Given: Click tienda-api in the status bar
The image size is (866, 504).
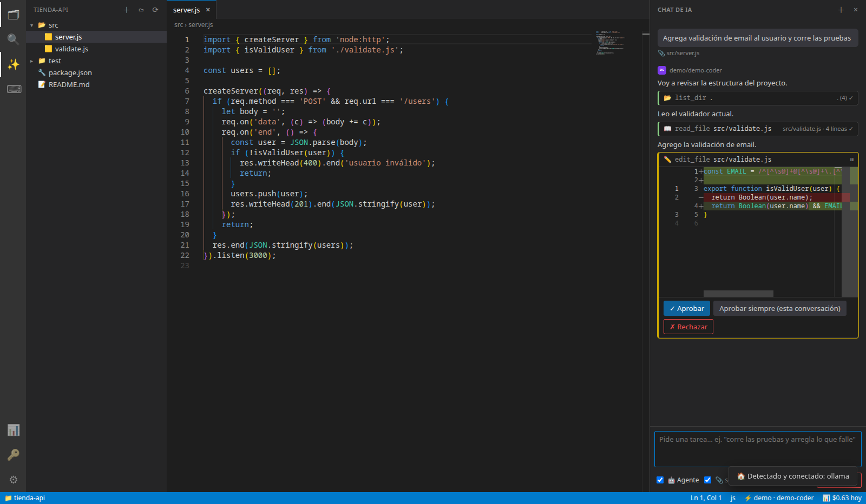Looking at the screenshot, I should pyautogui.click(x=25, y=498).
